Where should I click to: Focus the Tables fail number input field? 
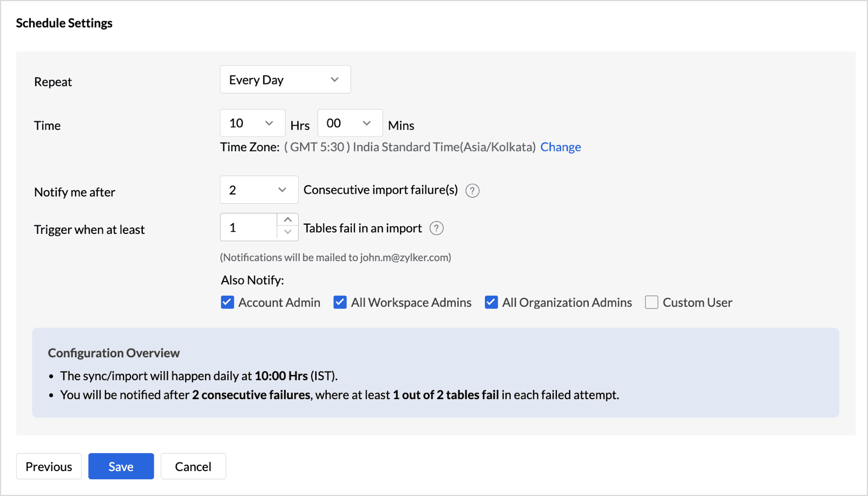point(249,227)
